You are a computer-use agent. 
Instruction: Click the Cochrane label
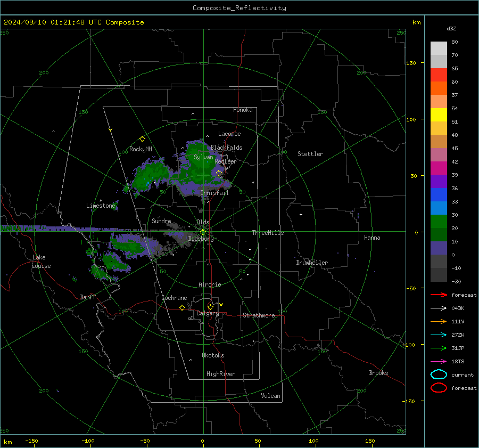pos(174,298)
